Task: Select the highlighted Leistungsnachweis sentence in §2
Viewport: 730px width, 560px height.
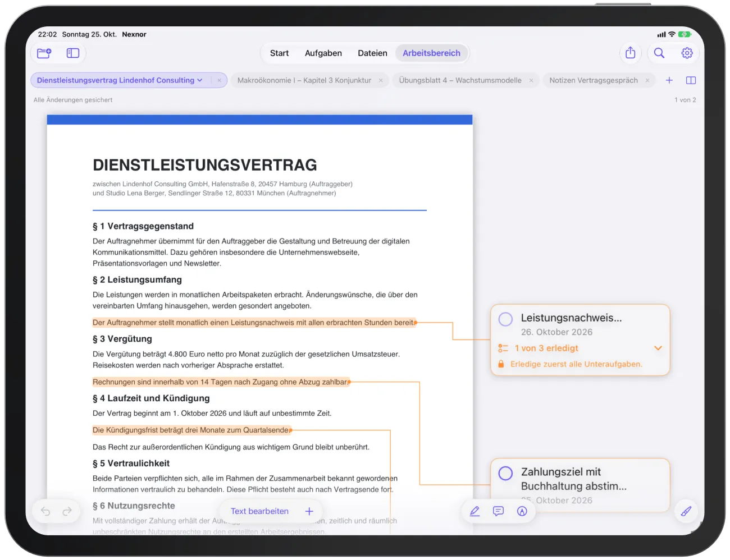Action: (x=254, y=323)
